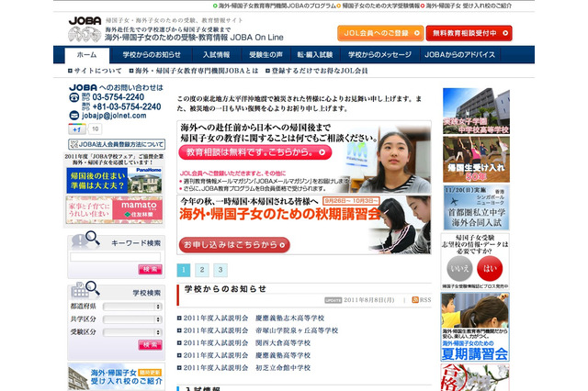Image resolution: width=588 pixels, height=391 pixels.
Task: Click the school search 検索 button
Action: point(151,344)
